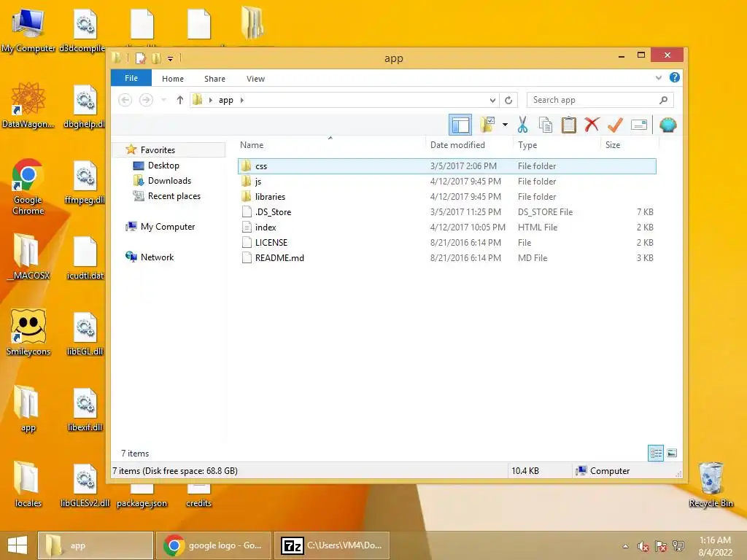
Task: Select the js folder
Action: tap(447, 182)
